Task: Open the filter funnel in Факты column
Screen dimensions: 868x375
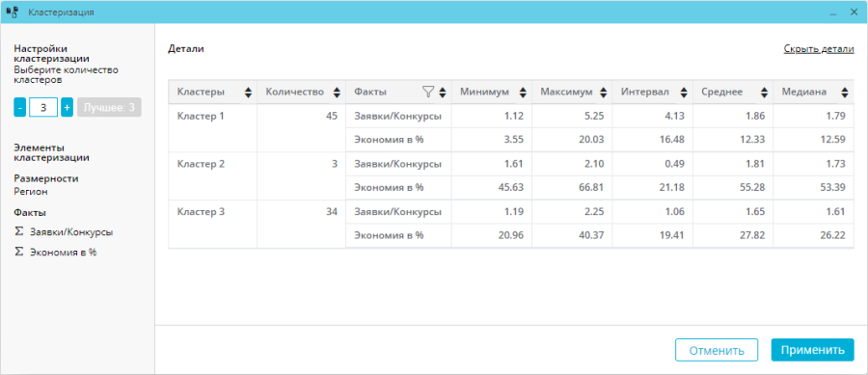Action: coord(428,92)
